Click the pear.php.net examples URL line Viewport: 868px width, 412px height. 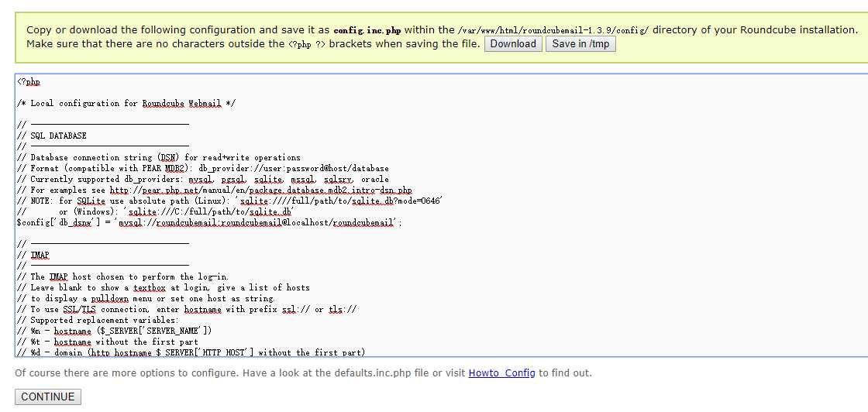pos(215,191)
